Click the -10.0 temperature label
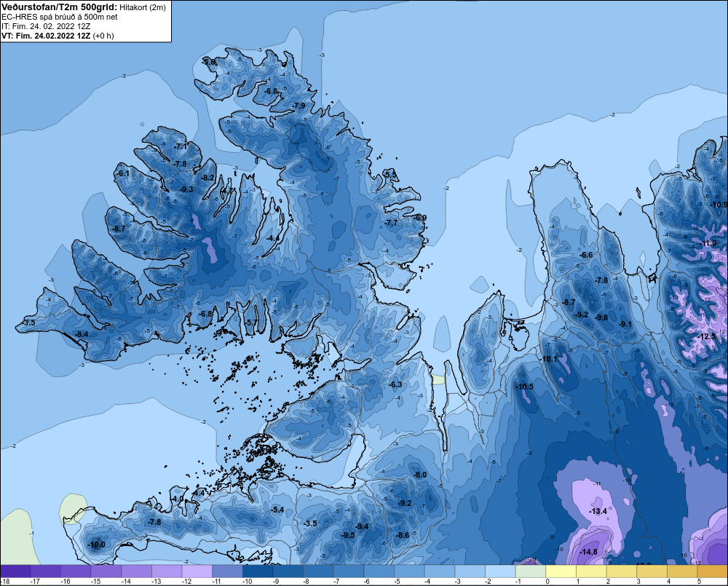 click(96, 545)
